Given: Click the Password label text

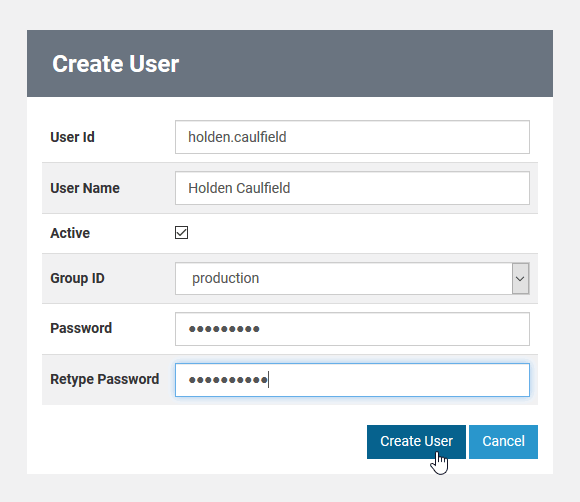Looking at the screenshot, I should pyautogui.click(x=81, y=328).
